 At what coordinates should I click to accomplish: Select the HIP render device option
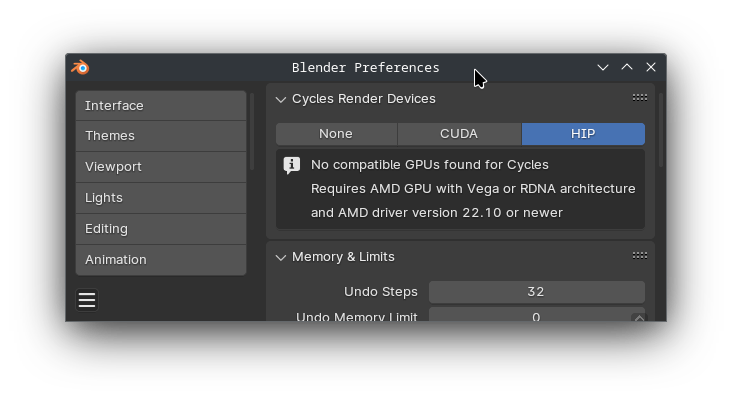pyautogui.click(x=583, y=134)
